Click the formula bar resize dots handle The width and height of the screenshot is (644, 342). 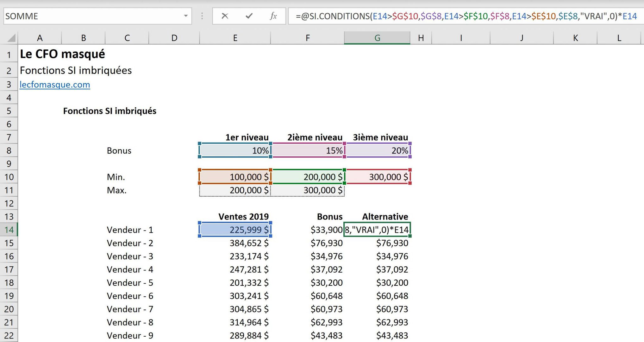coord(202,16)
